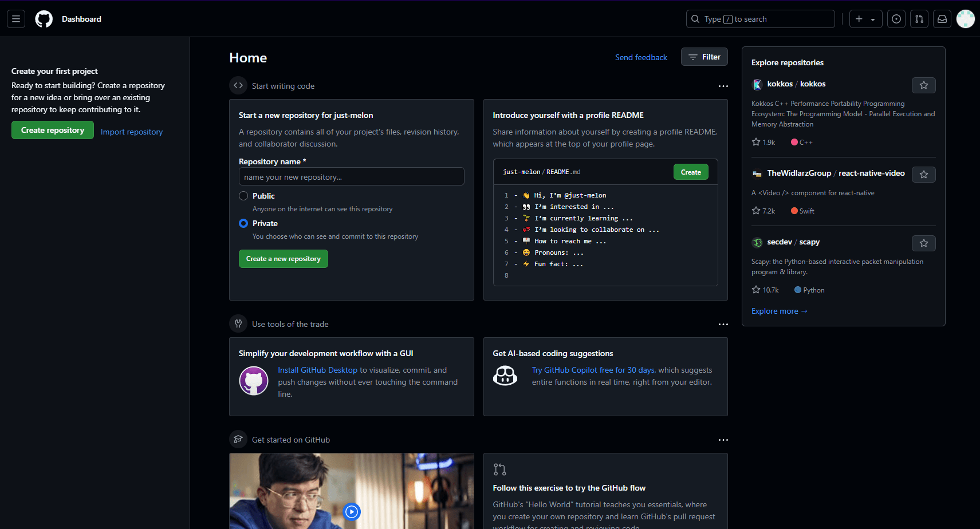
Task: Open the user avatar menu
Action: click(966, 19)
